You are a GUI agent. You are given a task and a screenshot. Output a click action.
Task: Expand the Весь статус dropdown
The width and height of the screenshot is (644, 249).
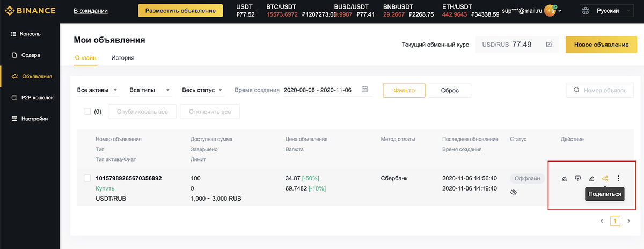click(x=202, y=90)
